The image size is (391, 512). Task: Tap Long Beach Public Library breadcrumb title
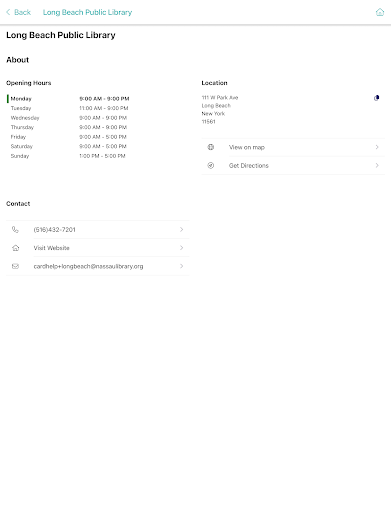tap(87, 12)
